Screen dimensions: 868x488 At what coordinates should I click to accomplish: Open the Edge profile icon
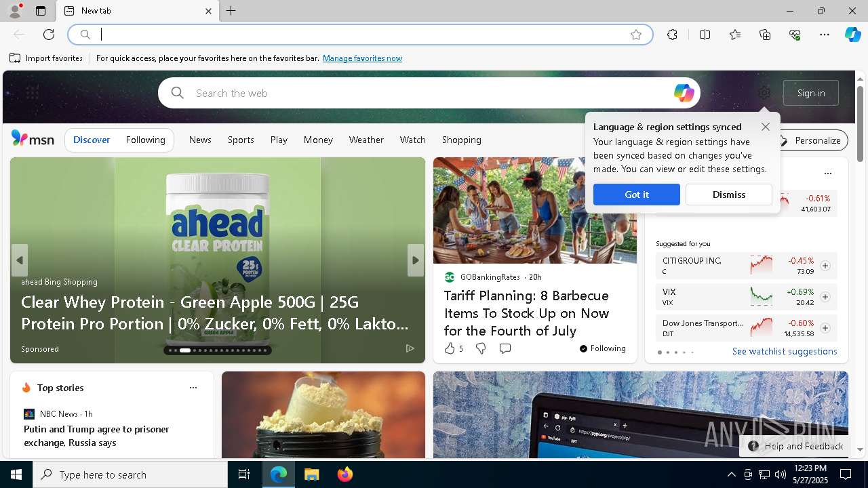(14, 11)
